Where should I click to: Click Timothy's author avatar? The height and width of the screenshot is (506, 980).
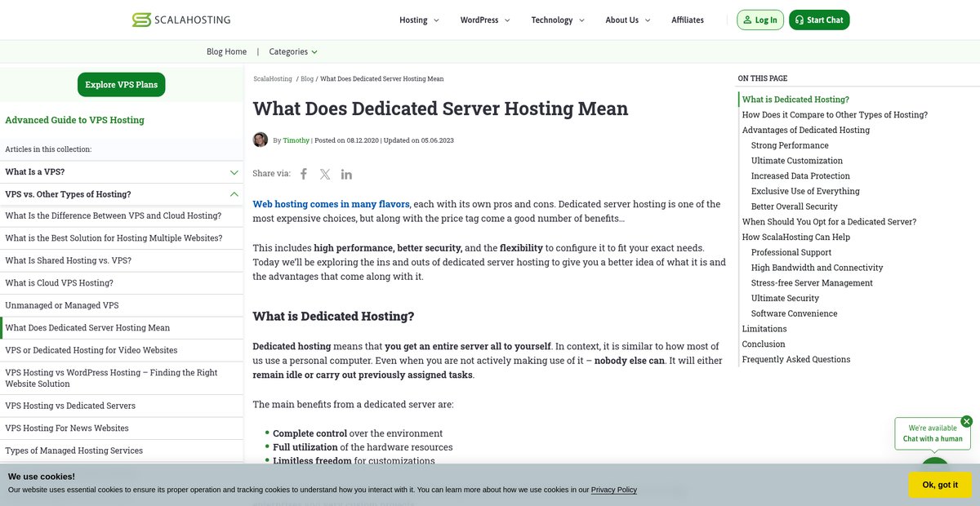coord(261,140)
